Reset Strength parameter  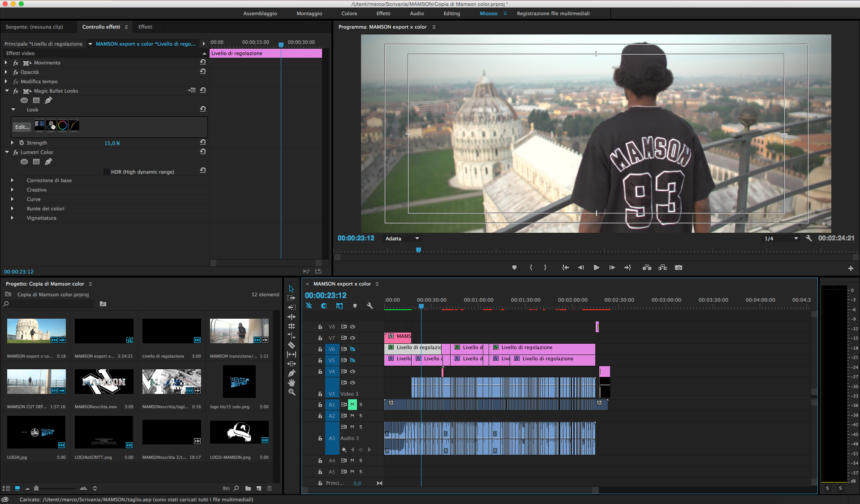click(203, 142)
